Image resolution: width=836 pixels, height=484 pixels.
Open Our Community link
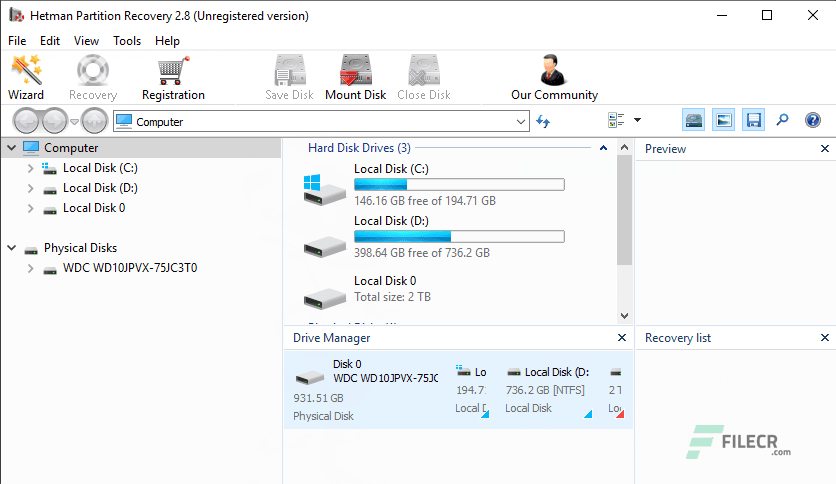(554, 77)
